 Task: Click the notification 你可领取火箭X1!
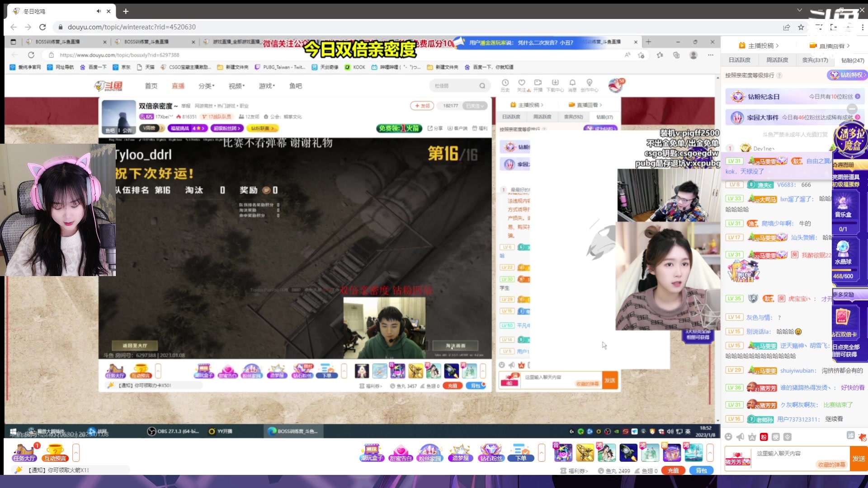click(58, 470)
